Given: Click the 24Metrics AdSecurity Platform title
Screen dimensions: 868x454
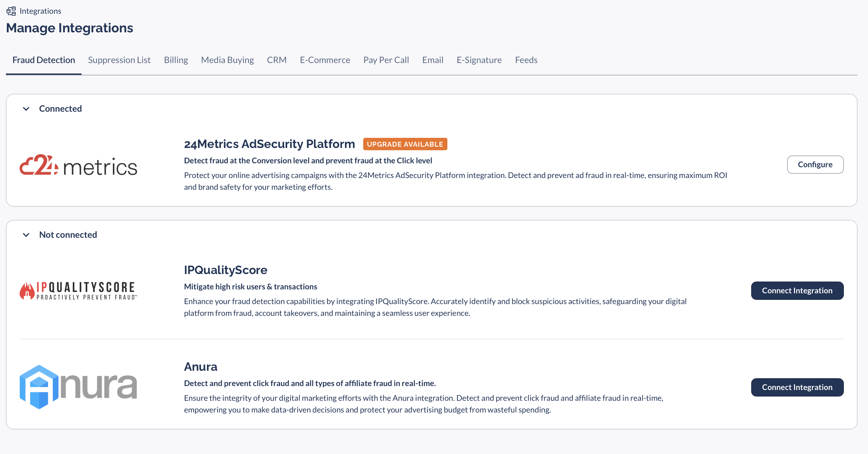Looking at the screenshot, I should (x=269, y=144).
